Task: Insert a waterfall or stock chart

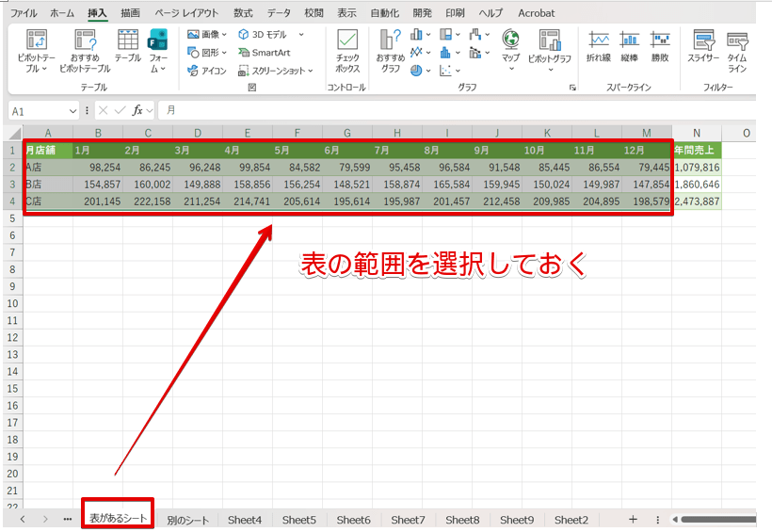Action: click(x=479, y=35)
